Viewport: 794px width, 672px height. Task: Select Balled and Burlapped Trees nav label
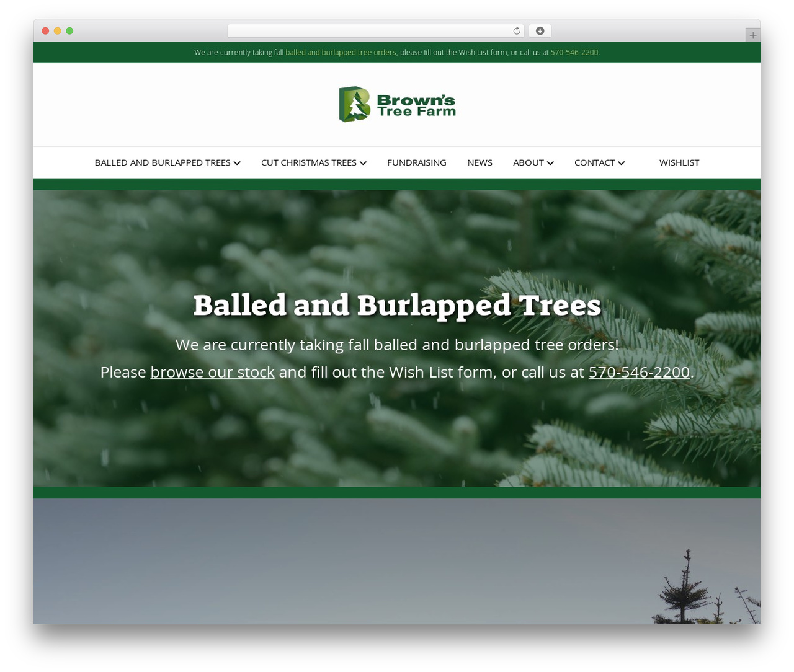click(x=163, y=162)
